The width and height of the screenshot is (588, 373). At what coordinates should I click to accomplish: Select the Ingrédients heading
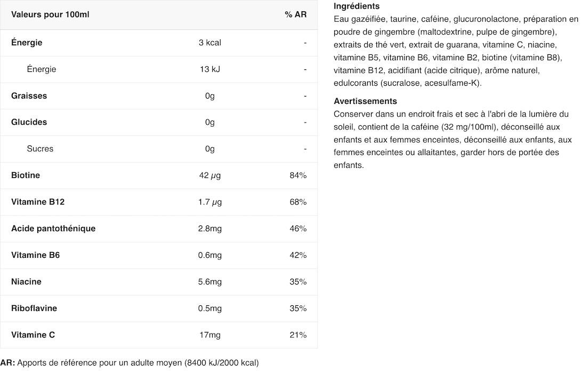357,6
